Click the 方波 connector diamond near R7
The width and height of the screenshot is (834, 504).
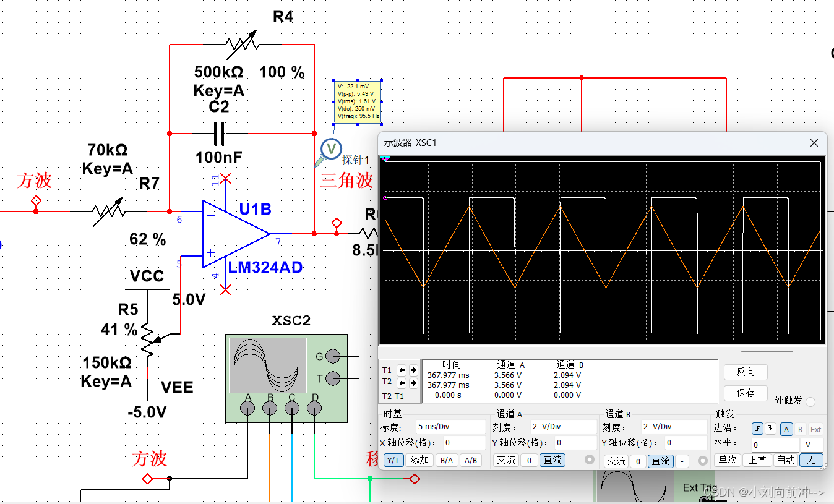coord(36,200)
